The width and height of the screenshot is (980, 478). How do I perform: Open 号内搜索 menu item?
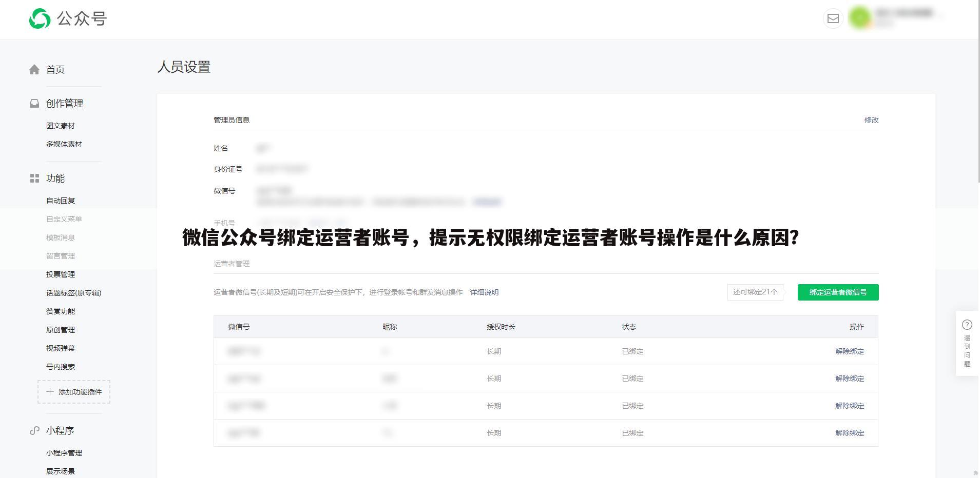61,367
